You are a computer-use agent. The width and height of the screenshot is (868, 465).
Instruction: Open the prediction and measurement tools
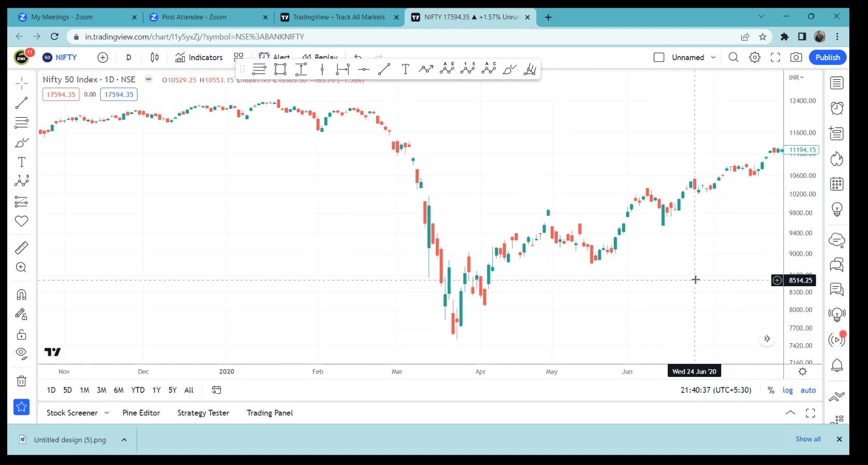coord(21,202)
